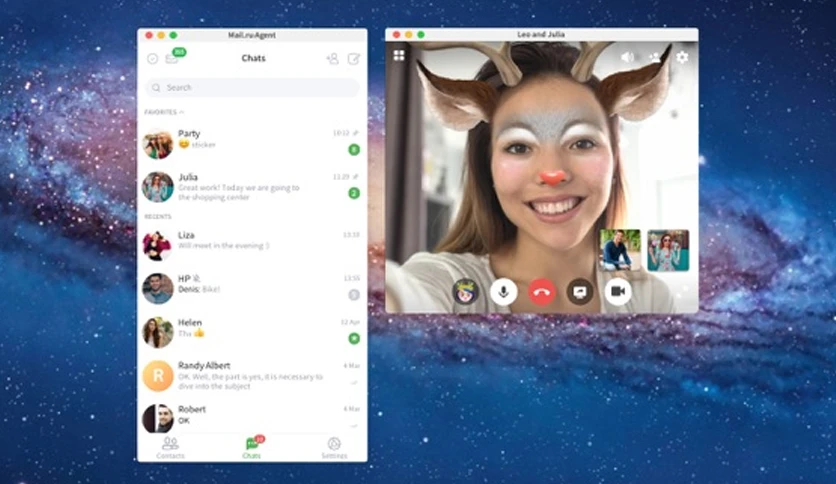Start screen sharing in call
Screen dimensions: 836x484
point(580,292)
